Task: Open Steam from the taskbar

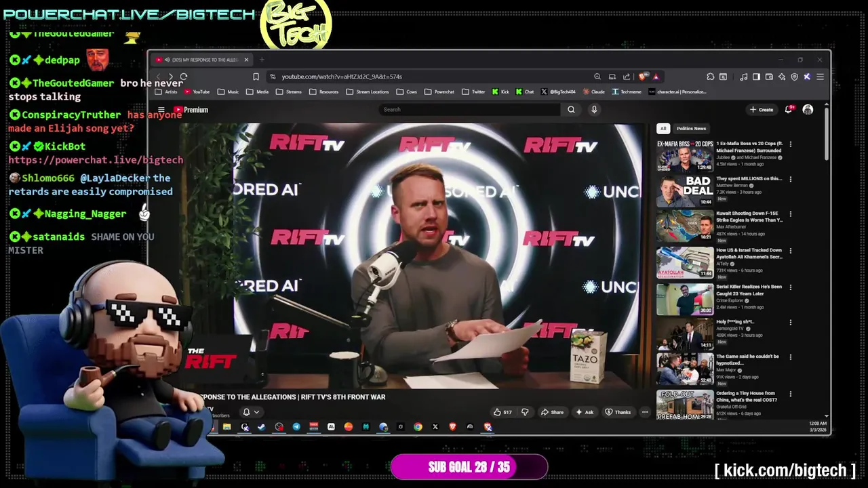Action: 261,427
